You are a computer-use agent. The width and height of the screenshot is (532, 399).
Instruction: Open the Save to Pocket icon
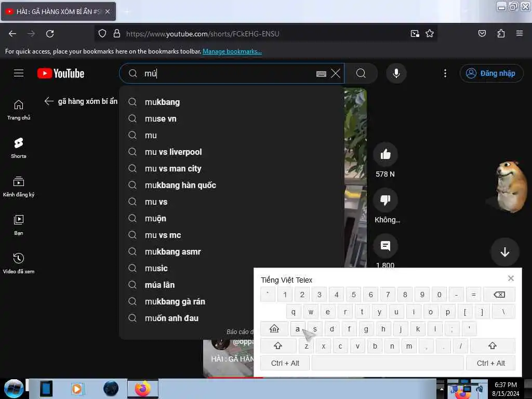pos(482,34)
